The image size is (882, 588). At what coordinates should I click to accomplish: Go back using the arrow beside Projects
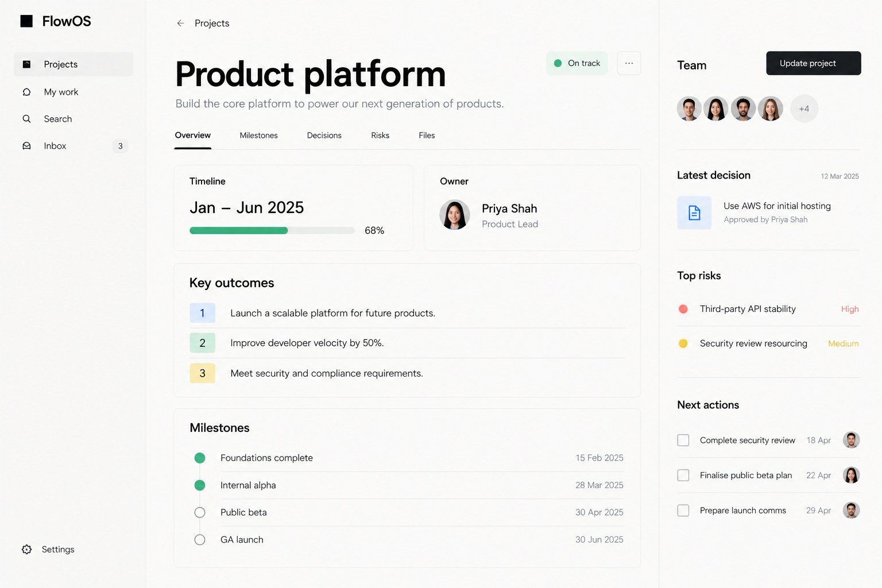click(x=180, y=23)
